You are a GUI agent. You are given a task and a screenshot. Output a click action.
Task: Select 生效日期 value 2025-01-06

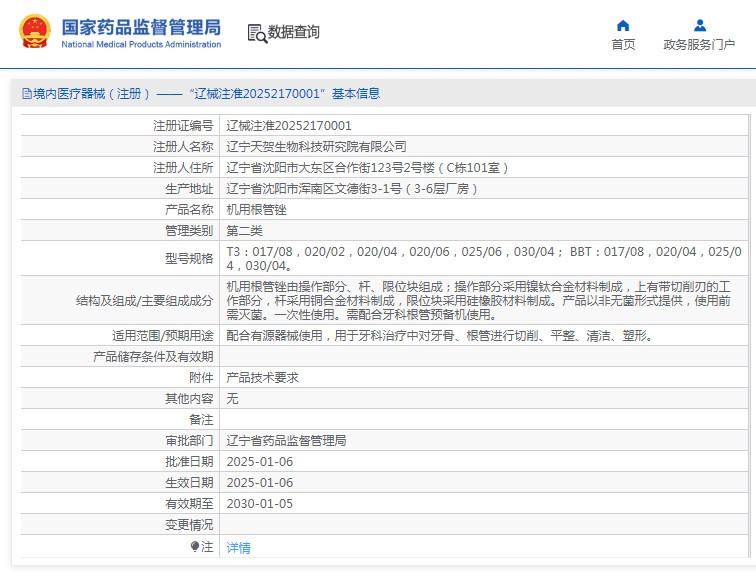pos(260,482)
